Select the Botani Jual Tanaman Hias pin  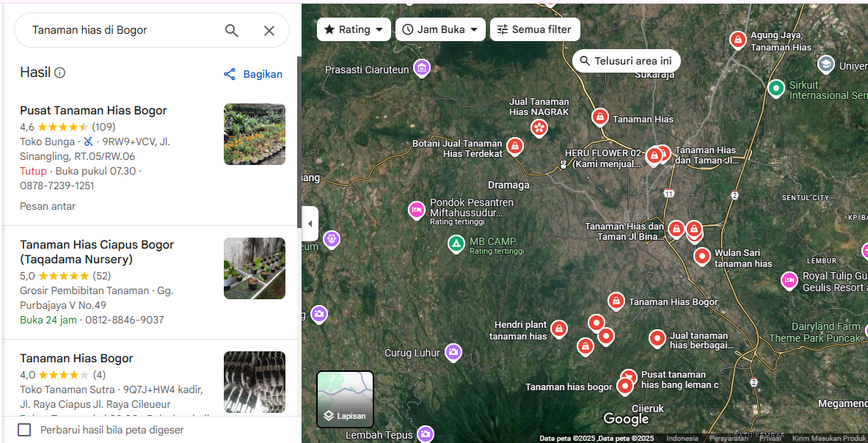515,147
